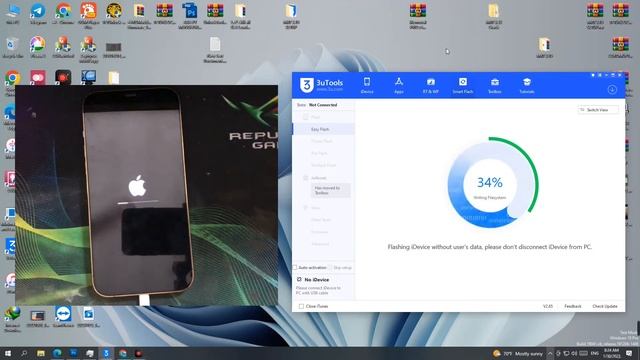Click the 'Not Connected' state text
Viewport: 640px width, 360px height.
(323, 105)
